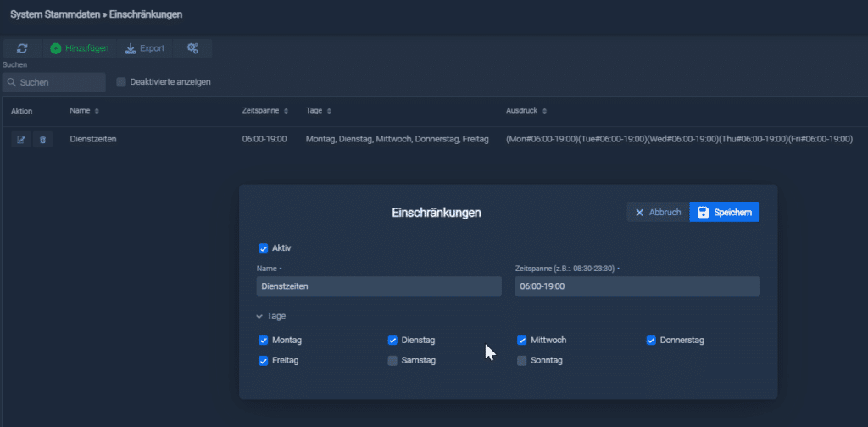Click the Name input field with Dienstzeiten
Screen dimensions: 868x427
click(379, 286)
